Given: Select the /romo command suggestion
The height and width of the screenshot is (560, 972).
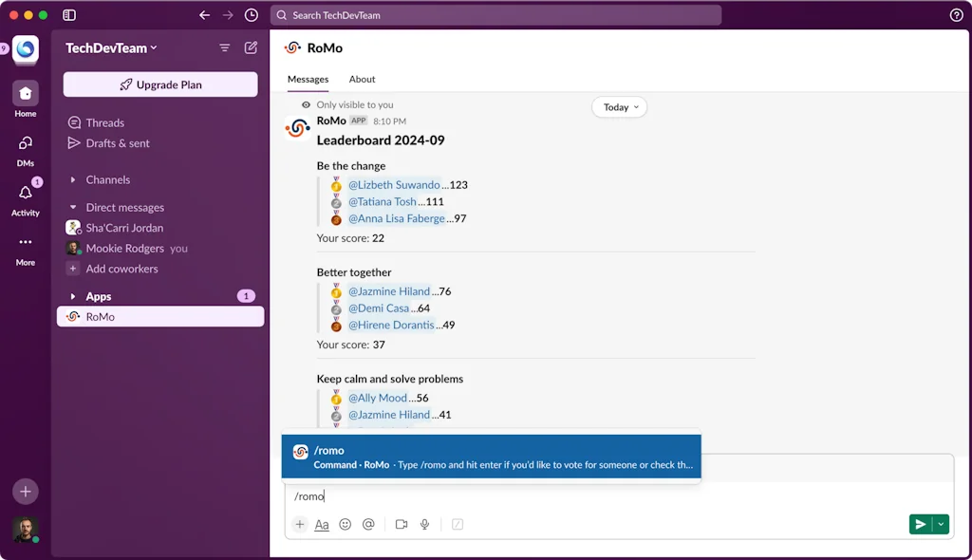Looking at the screenshot, I should [x=491, y=457].
